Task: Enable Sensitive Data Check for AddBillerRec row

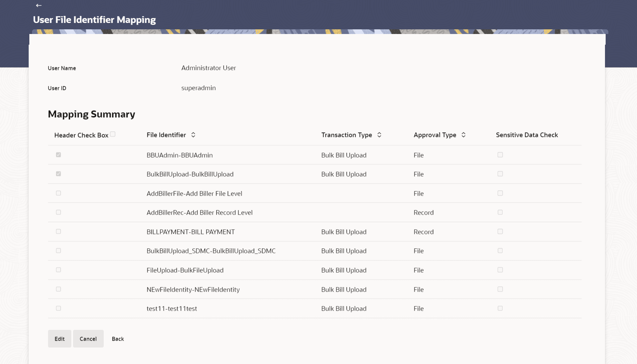Action: pos(500,212)
